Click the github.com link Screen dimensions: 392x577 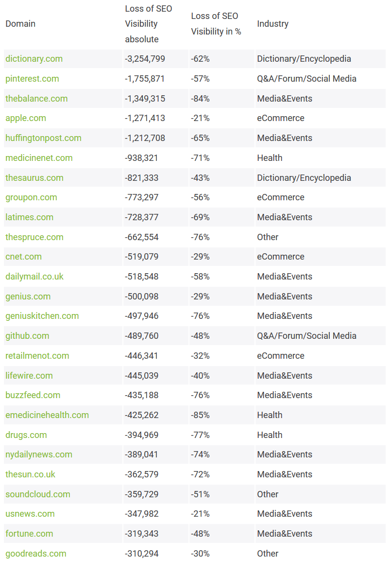pos(27,336)
